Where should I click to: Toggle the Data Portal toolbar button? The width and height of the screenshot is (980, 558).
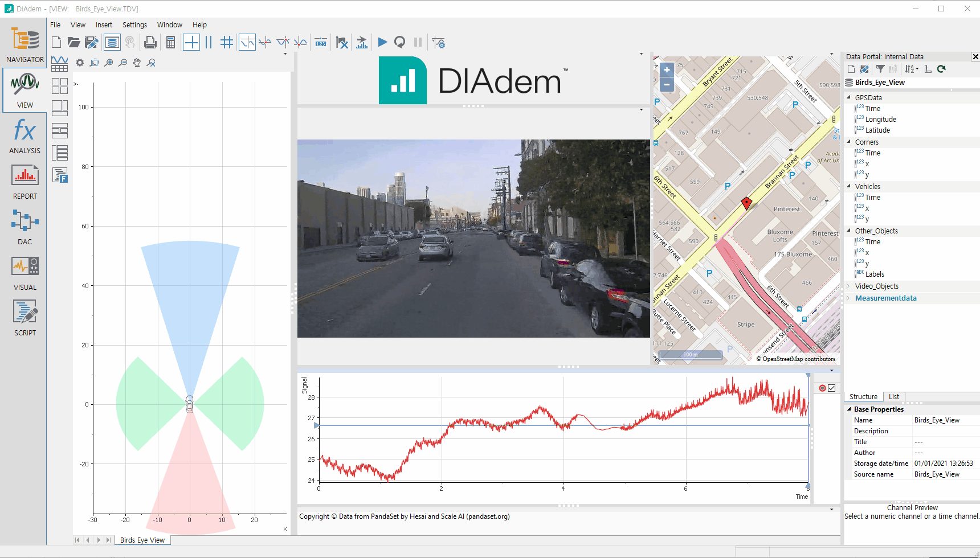click(112, 42)
